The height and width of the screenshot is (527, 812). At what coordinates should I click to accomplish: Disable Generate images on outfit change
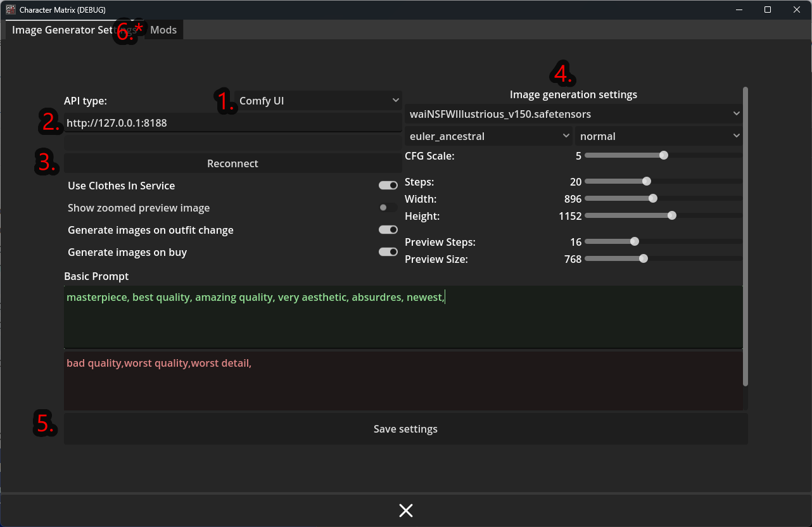(x=388, y=230)
